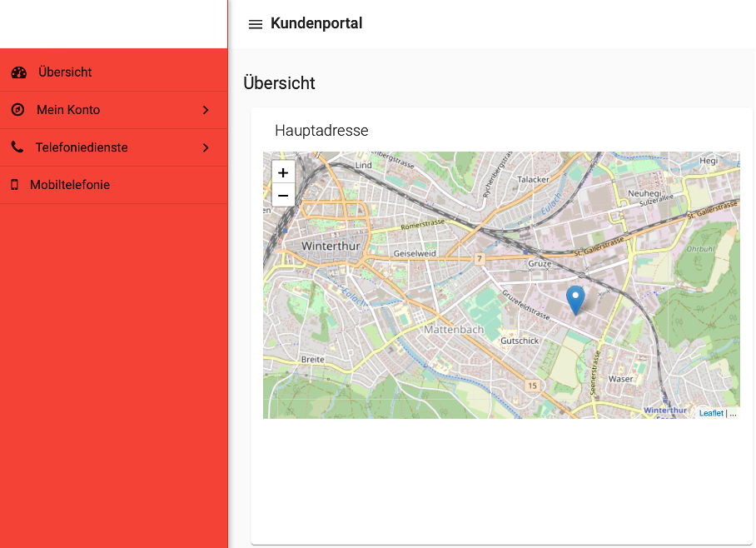The image size is (756, 548).
Task: Select Übersicht in the sidebar
Action: [114, 72]
